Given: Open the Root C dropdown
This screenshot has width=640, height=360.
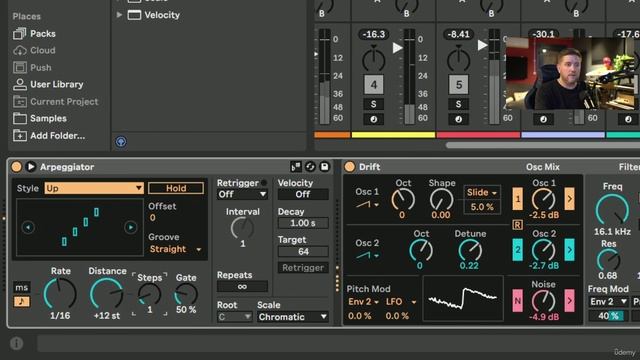Looking at the screenshot, I should tap(235, 317).
